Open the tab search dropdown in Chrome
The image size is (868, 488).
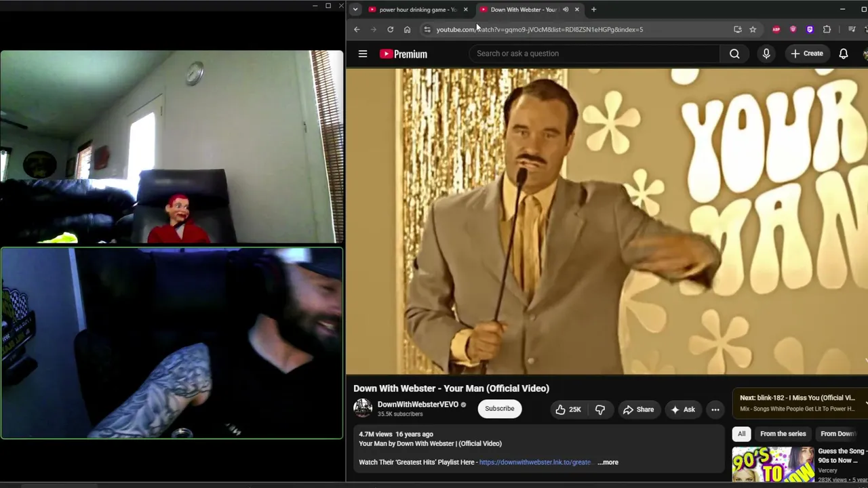[x=355, y=9]
